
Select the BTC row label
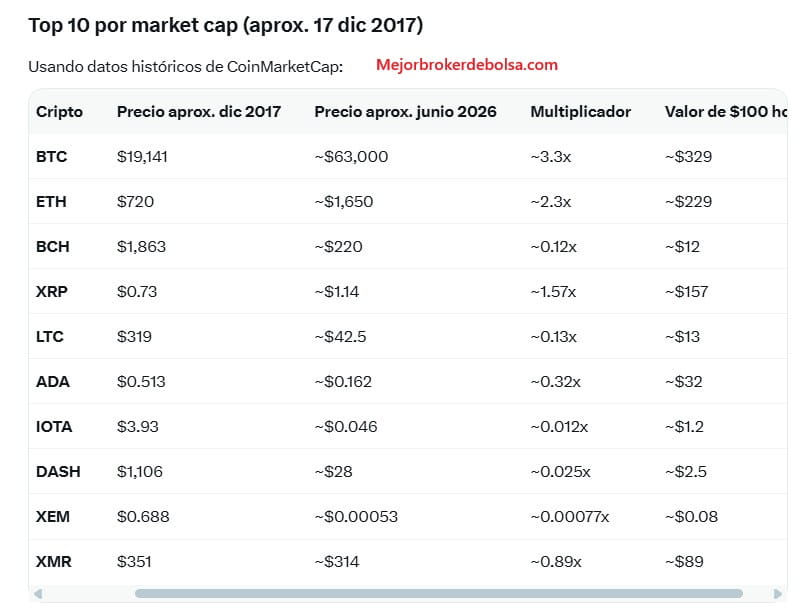[x=51, y=156]
